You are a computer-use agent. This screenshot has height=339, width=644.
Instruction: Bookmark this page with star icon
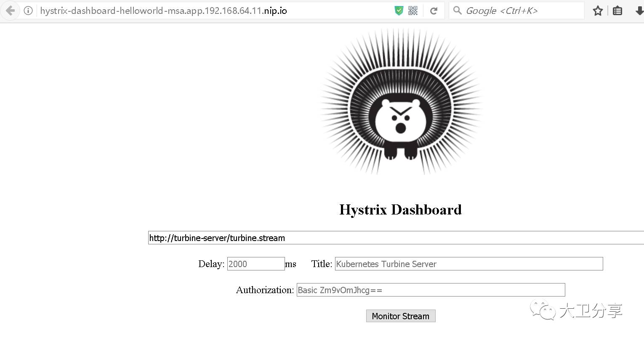598,11
